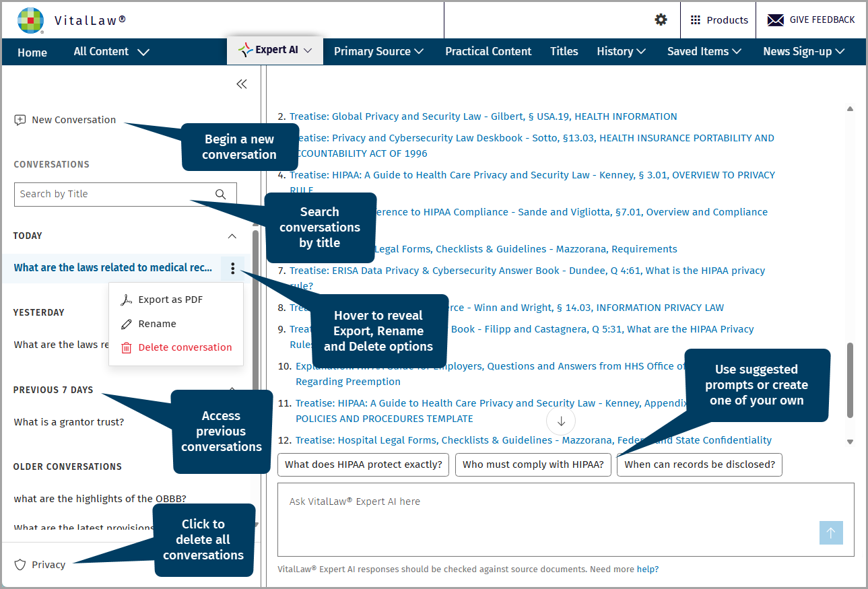Open the Practical Content tab

[488, 51]
